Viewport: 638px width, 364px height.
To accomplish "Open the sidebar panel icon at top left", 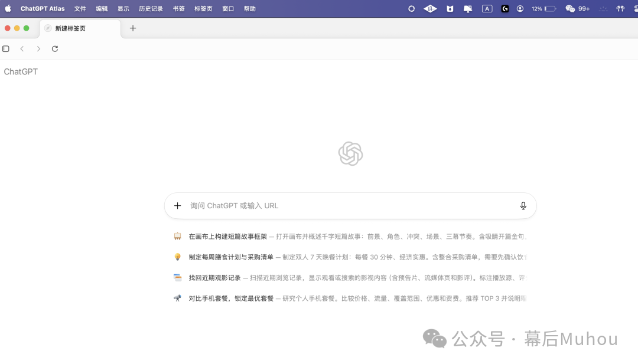I will pyautogui.click(x=6, y=49).
